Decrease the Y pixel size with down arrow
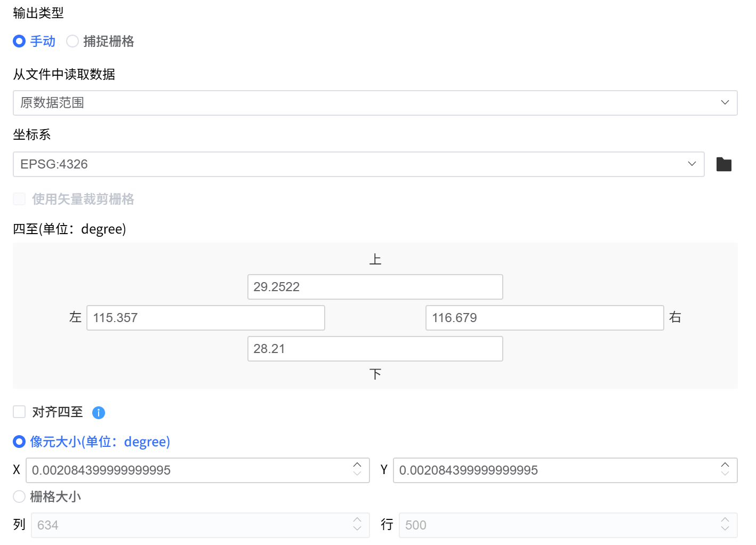This screenshot has height=545, width=756. point(725,474)
